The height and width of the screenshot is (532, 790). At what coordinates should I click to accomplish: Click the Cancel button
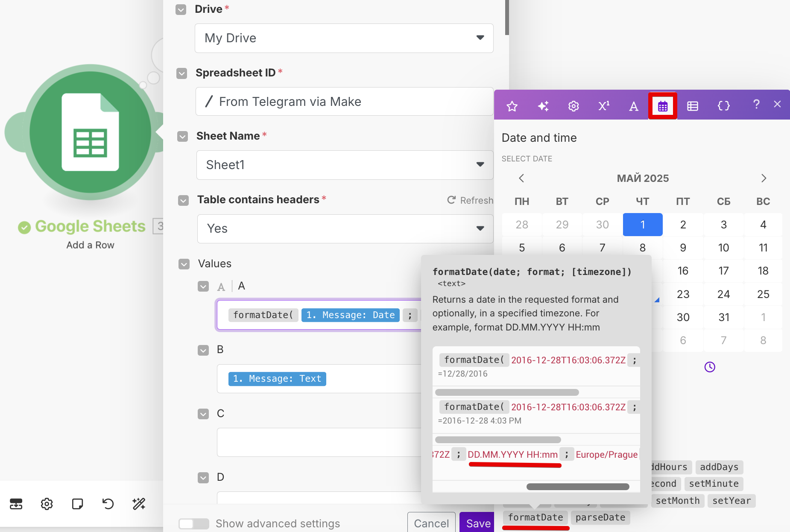(x=431, y=523)
